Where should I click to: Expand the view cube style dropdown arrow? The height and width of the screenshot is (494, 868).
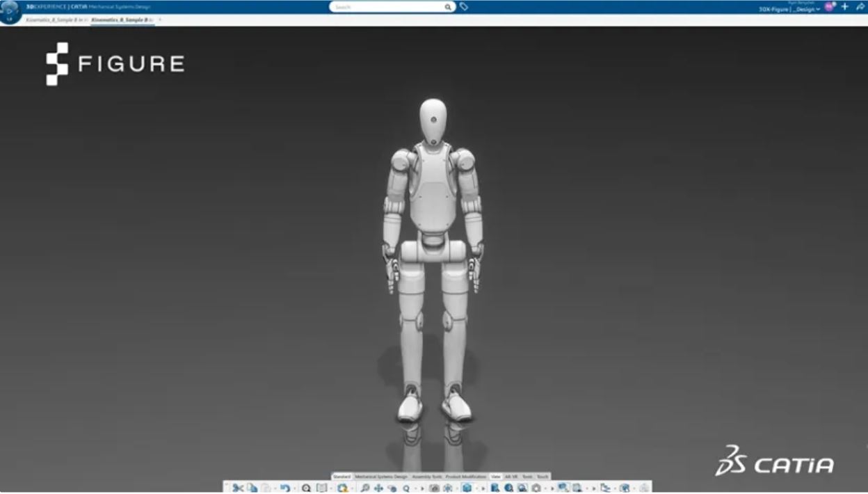[476, 488]
